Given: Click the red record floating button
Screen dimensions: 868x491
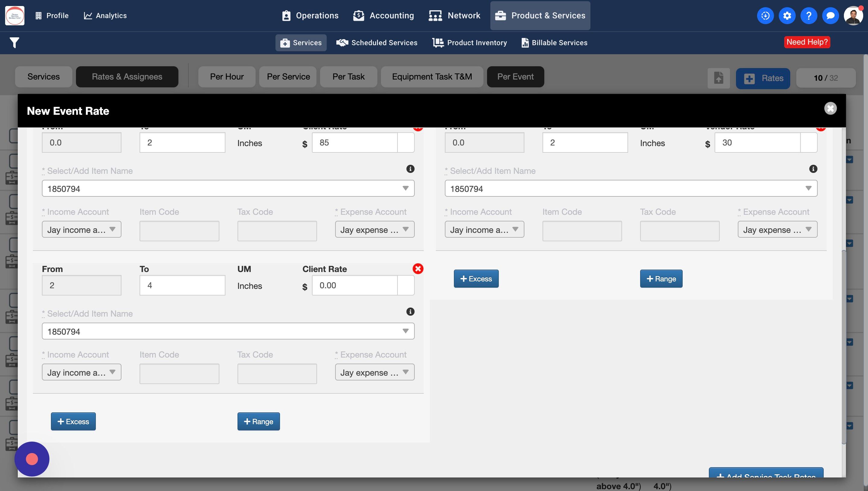Looking at the screenshot, I should click(x=32, y=459).
